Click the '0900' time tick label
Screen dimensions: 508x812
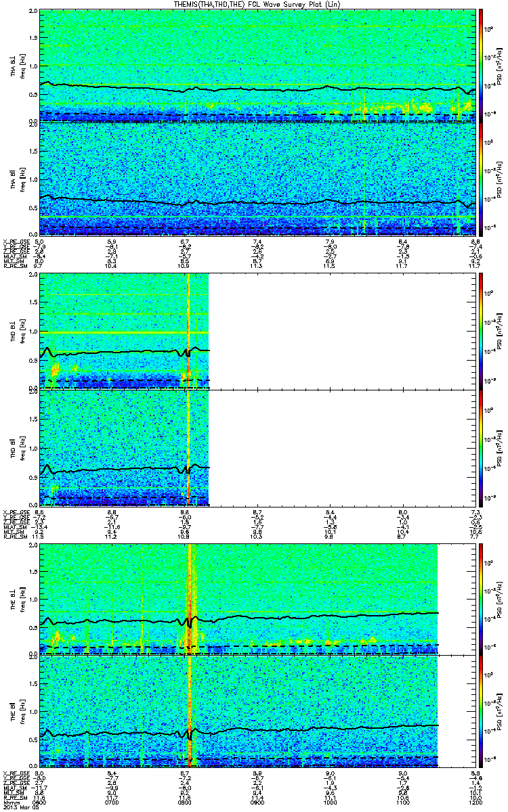tap(257, 801)
